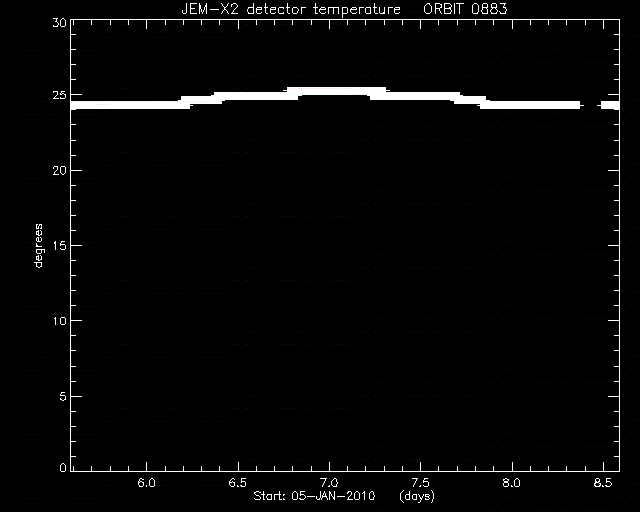The width and height of the screenshot is (640, 512).
Task: Click the x-axis tick label 7.5
Action: pos(420,483)
